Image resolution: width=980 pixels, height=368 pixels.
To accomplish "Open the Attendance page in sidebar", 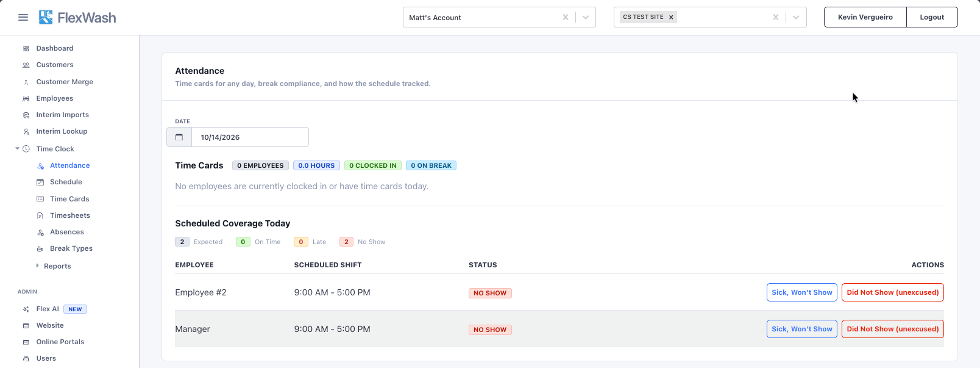I will (70, 165).
